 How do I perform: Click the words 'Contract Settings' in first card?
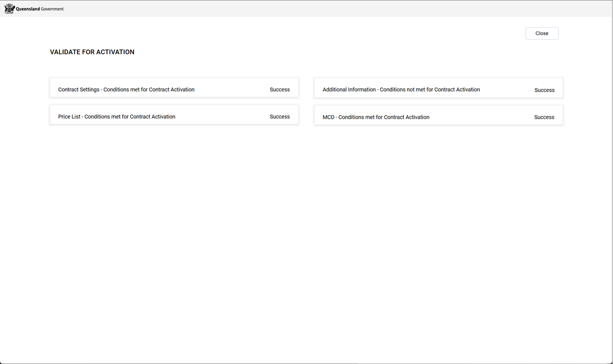tap(79, 89)
